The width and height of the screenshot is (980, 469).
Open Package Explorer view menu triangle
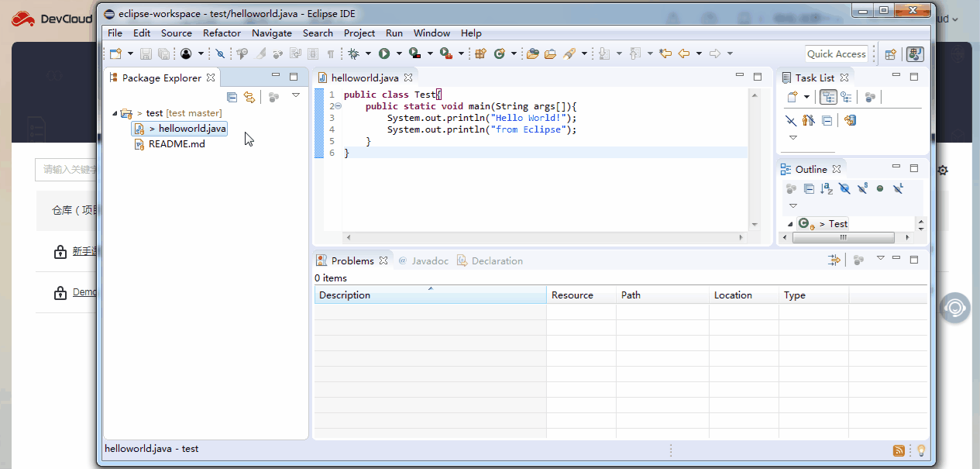[295, 96]
